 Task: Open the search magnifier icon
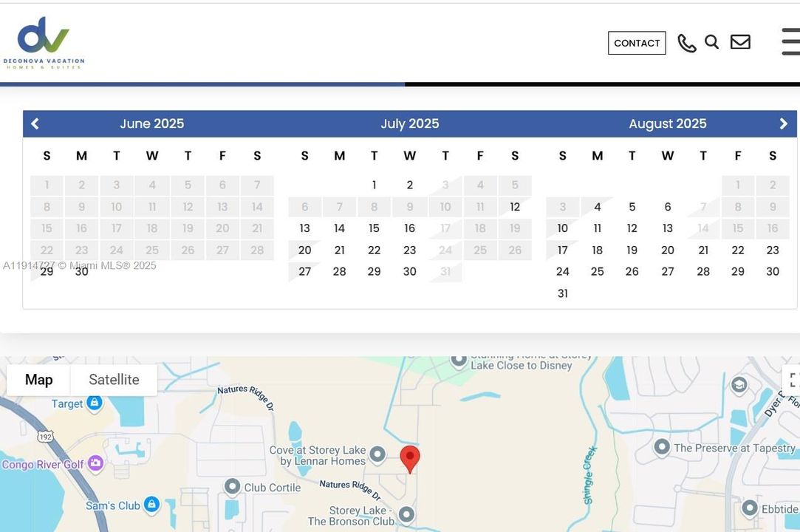[711, 42]
